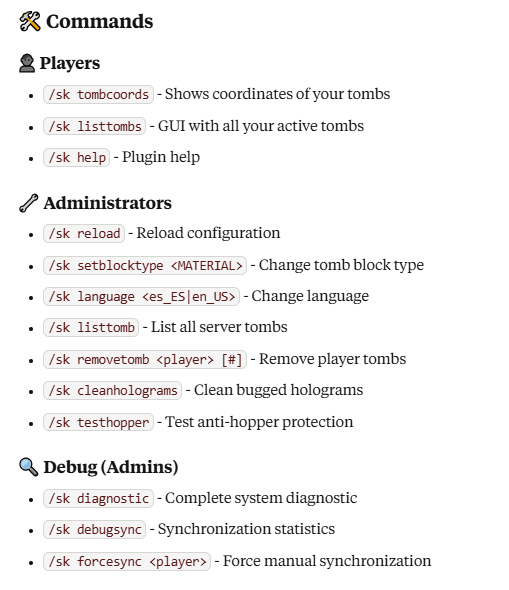Click the /sk testhopper command code
509x590 pixels.
[x=98, y=422]
